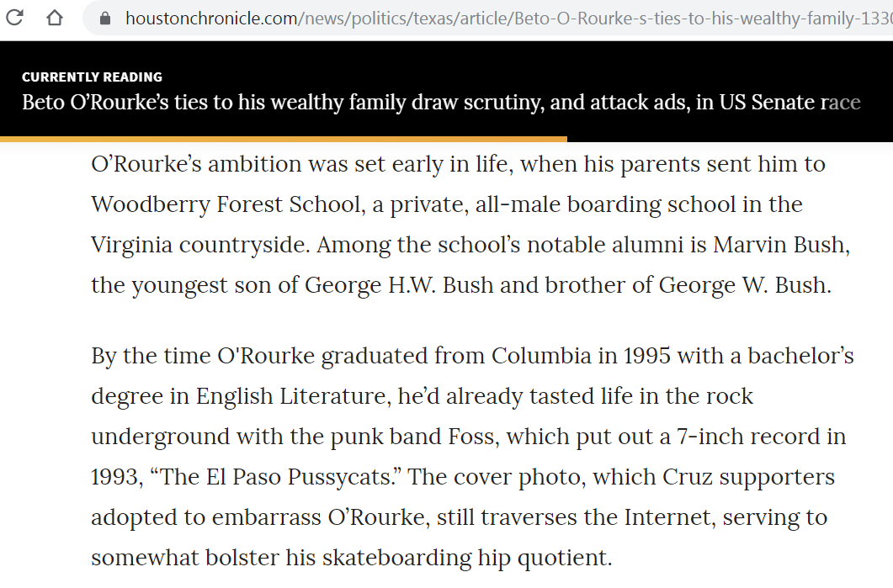Image resolution: width=893 pixels, height=588 pixels.
Task: Focus the houstonchronicle.com address bar
Action: (490, 19)
